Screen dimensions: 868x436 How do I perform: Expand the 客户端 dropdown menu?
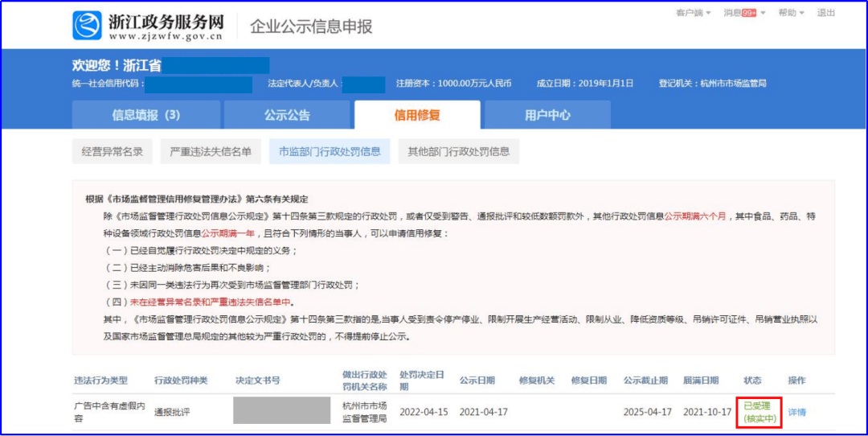click(x=693, y=13)
